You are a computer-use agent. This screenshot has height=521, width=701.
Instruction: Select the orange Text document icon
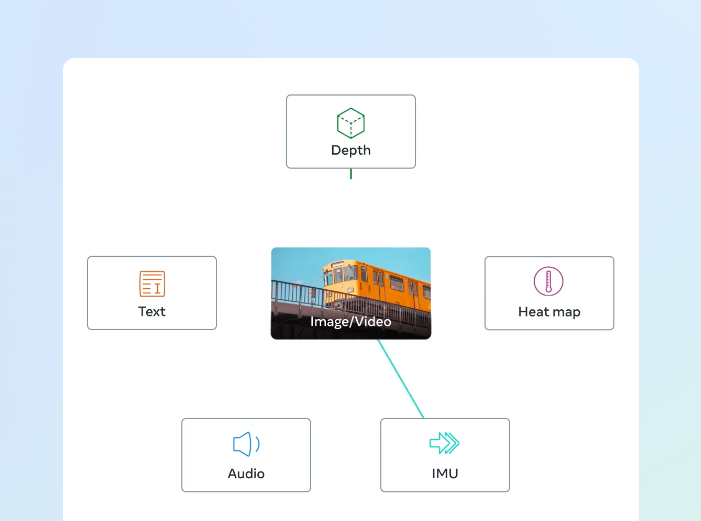coord(152,284)
